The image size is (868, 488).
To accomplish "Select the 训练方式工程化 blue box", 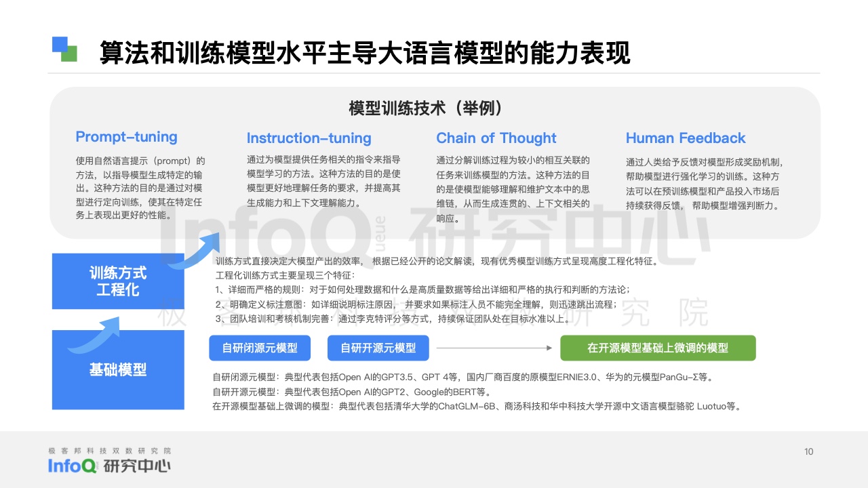I will (x=118, y=281).
